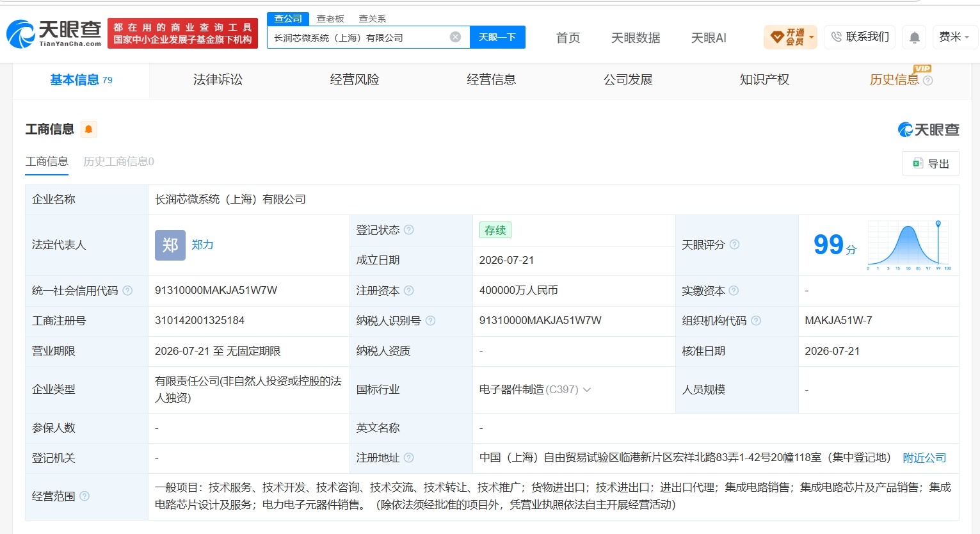The height and width of the screenshot is (534, 980).
Task: Switch to 历史工商信息0 sub-tab
Action: (118, 161)
